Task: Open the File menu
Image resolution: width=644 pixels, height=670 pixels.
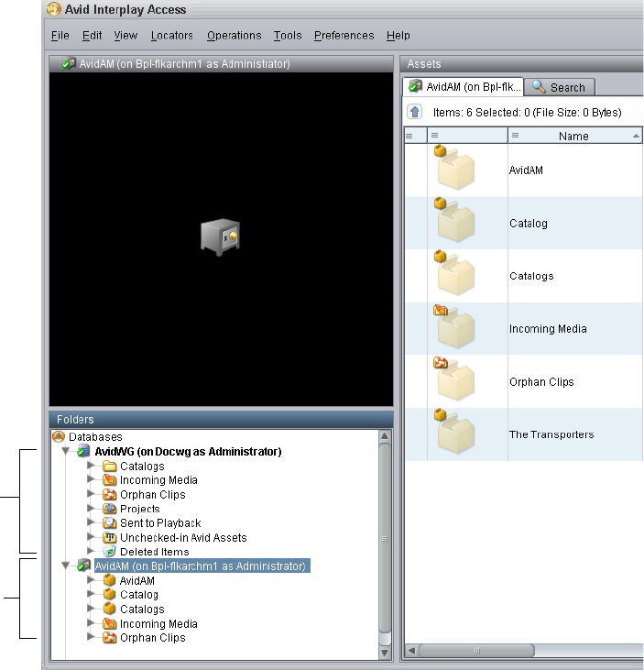Action: [x=60, y=36]
